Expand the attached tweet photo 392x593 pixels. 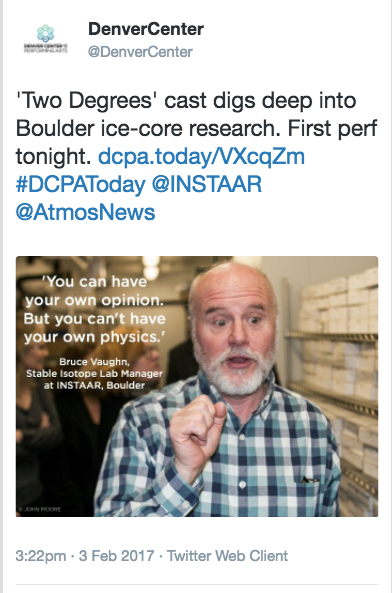pos(197,387)
